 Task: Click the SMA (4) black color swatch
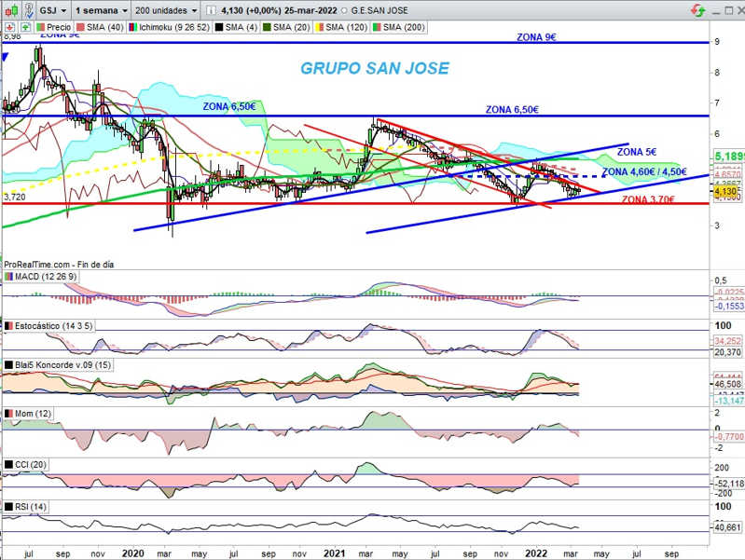point(219,27)
